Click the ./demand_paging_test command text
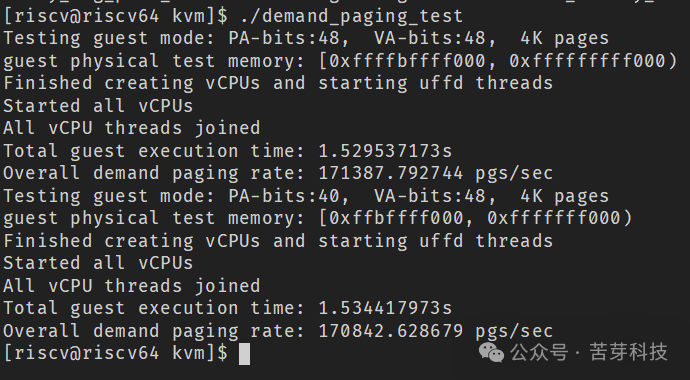This screenshot has width=690, height=380. [352, 17]
